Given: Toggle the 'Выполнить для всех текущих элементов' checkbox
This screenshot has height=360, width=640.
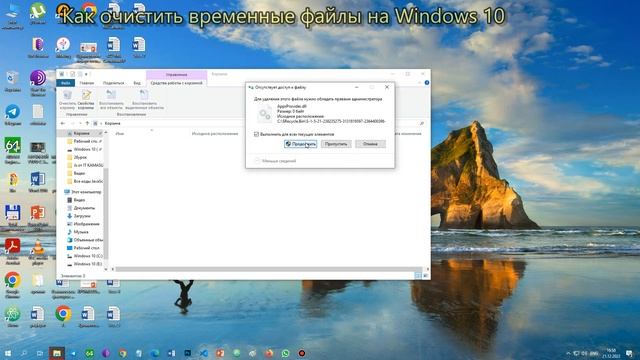Looking at the screenshot, I should click(x=256, y=134).
